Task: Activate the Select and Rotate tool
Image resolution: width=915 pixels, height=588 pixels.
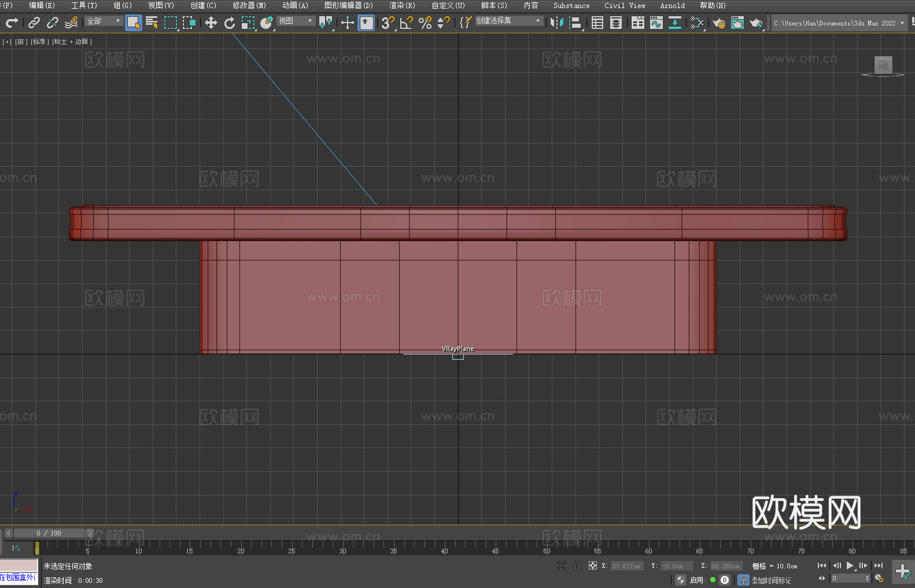Action: coord(230,23)
